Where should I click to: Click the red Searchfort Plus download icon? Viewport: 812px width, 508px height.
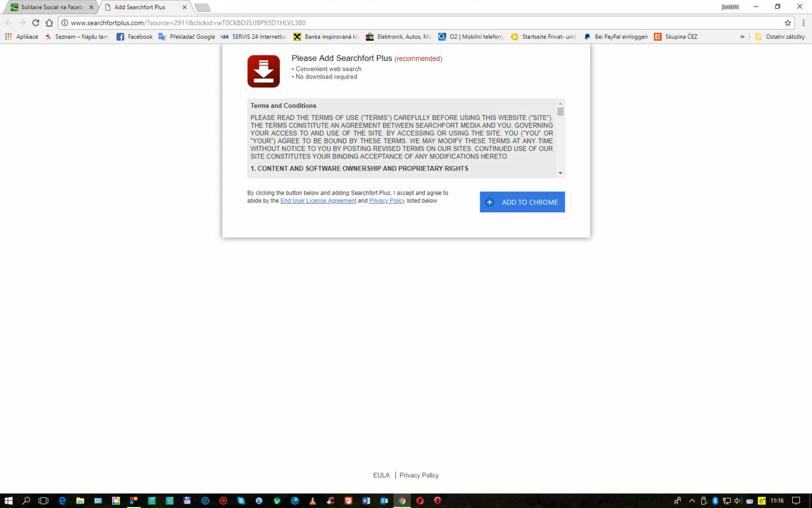[263, 71]
